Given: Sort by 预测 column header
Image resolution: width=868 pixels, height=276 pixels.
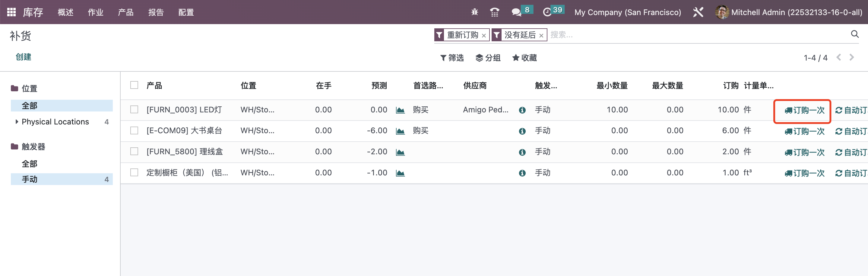Looking at the screenshot, I should pos(379,86).
